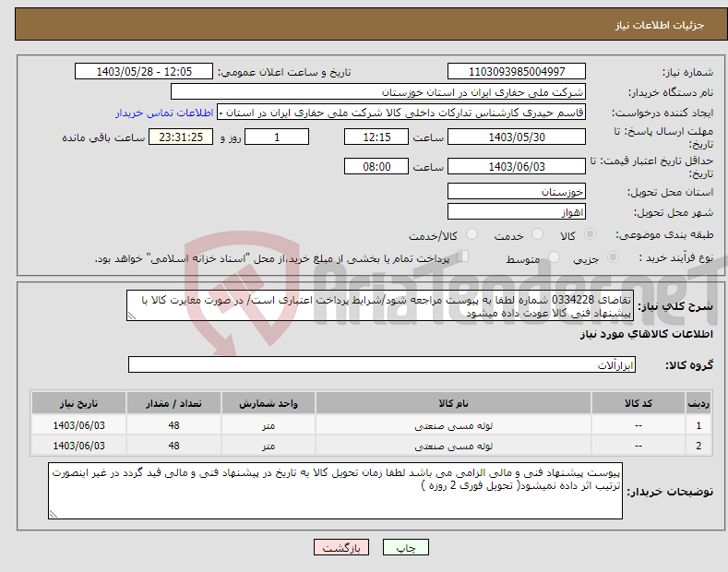This screenshot has width=728, height=572.
Task: Click the گروه کالا field ابزارآلات
Action: [x=382, y=365]
